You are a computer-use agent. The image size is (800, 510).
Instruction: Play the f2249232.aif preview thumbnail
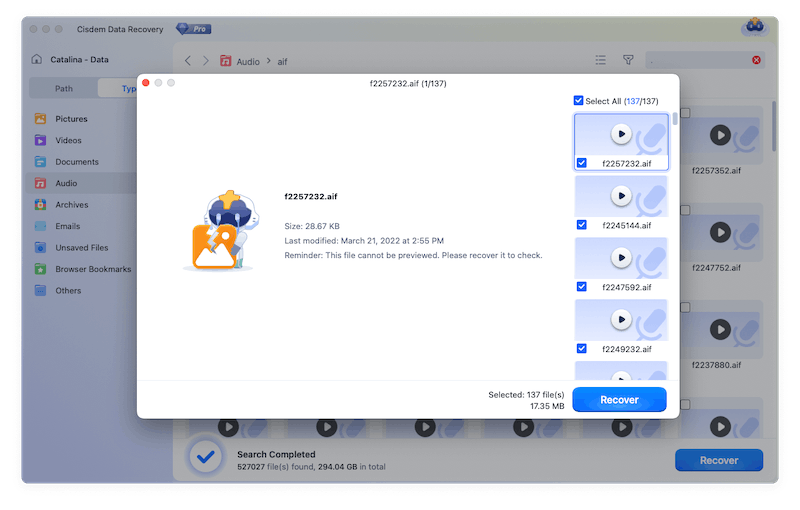[621, 320]
